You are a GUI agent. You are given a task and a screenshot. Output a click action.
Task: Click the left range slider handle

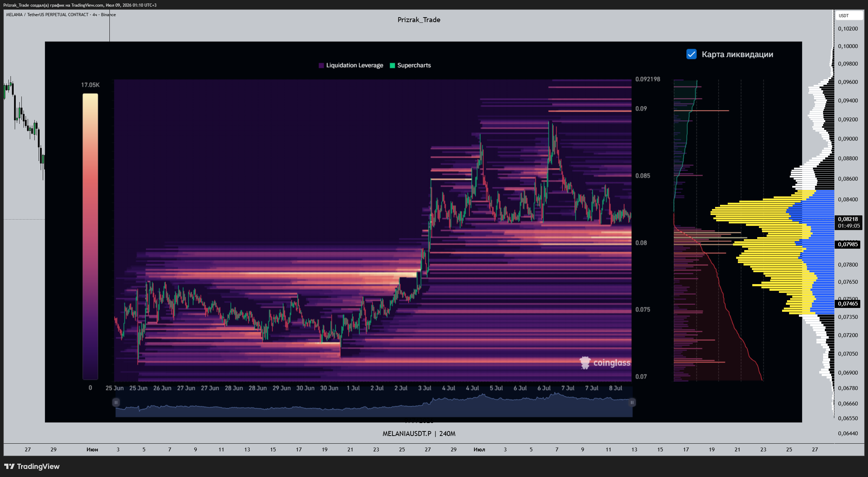[116, 402]
